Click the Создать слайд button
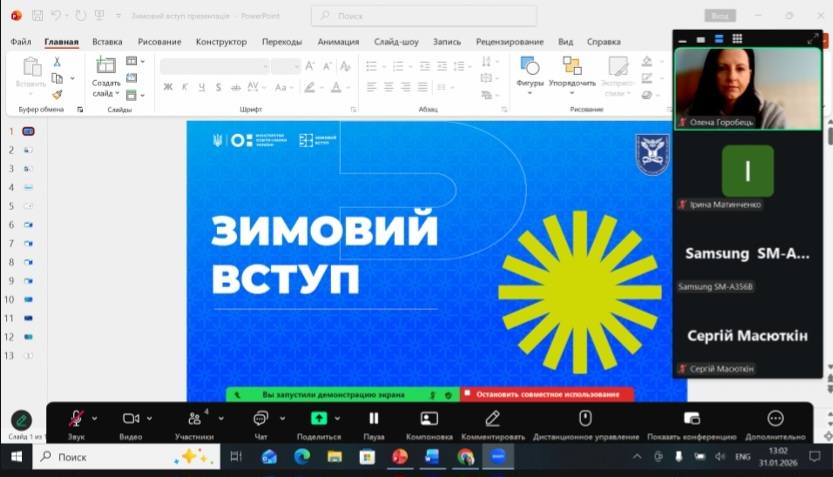The width and height of the screenshot is (833, 477). [x=106, y=74]
